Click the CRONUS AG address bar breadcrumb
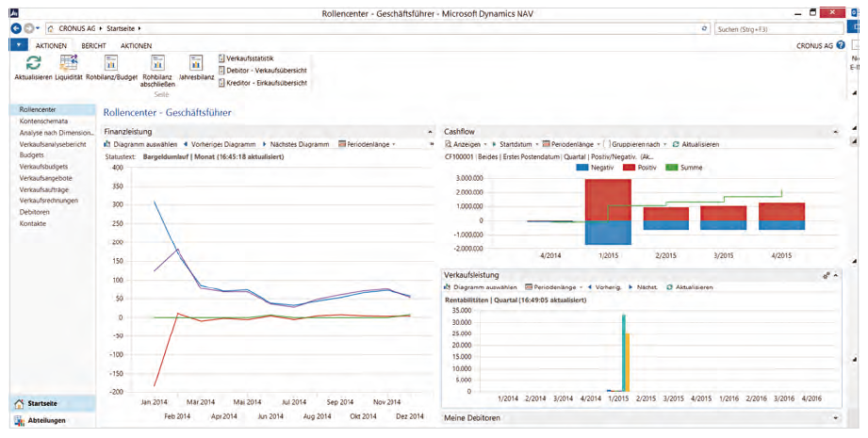 point(77,29)
